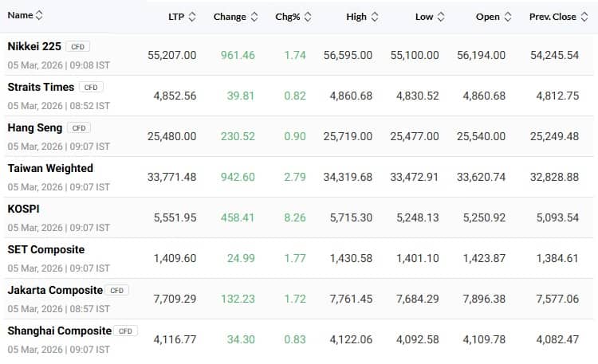The image size is (598, 364).
Task: Open the Shanghai Composite index link
Action: tap(60, 331)
